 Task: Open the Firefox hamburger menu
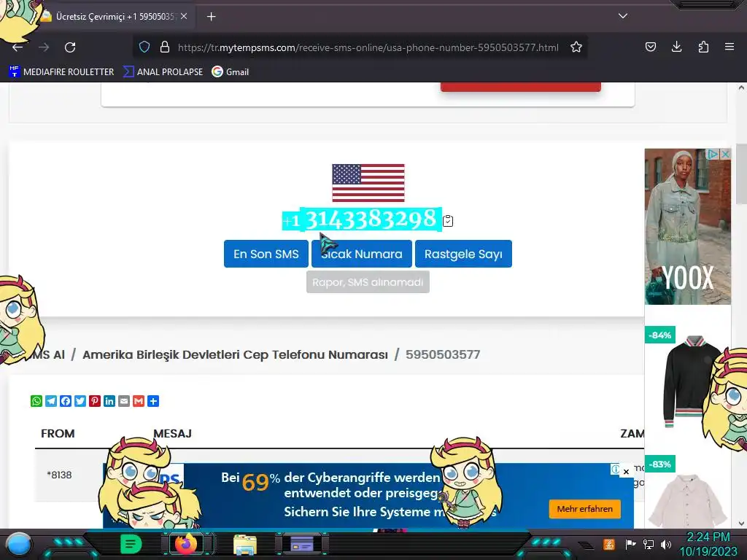click(x=729, y=47)
